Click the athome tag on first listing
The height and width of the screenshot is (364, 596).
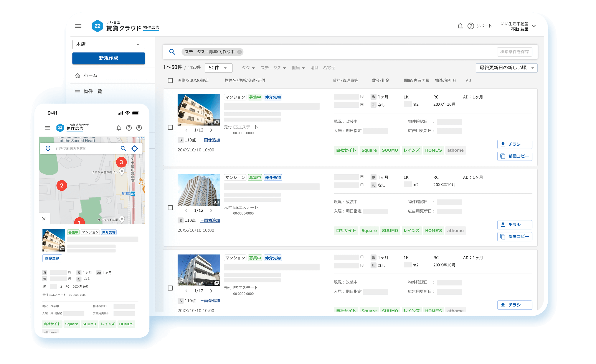455,150
